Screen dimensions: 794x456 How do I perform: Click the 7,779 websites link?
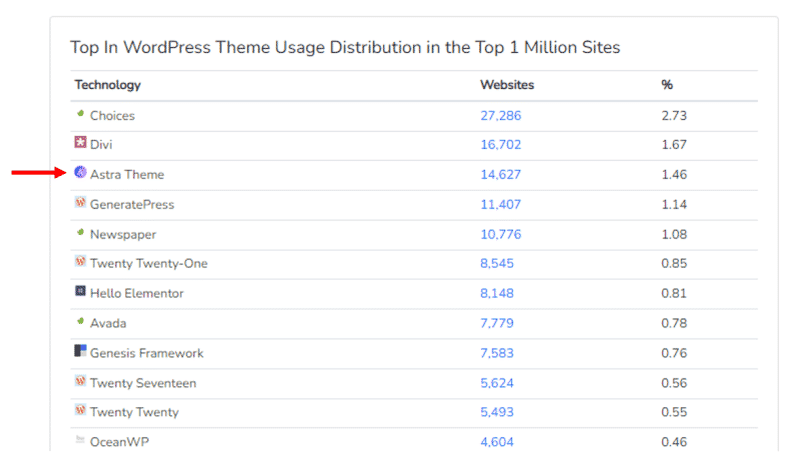(x=497, y=323)
